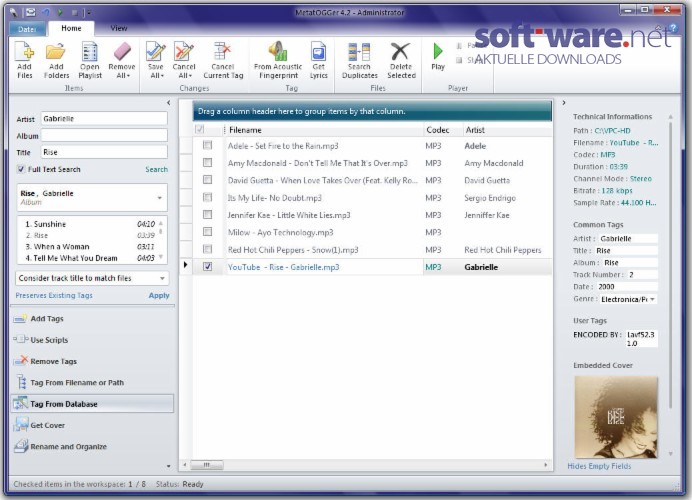Toggle the header select-all checkbox

pyautogui.click(x=199, y=129)
